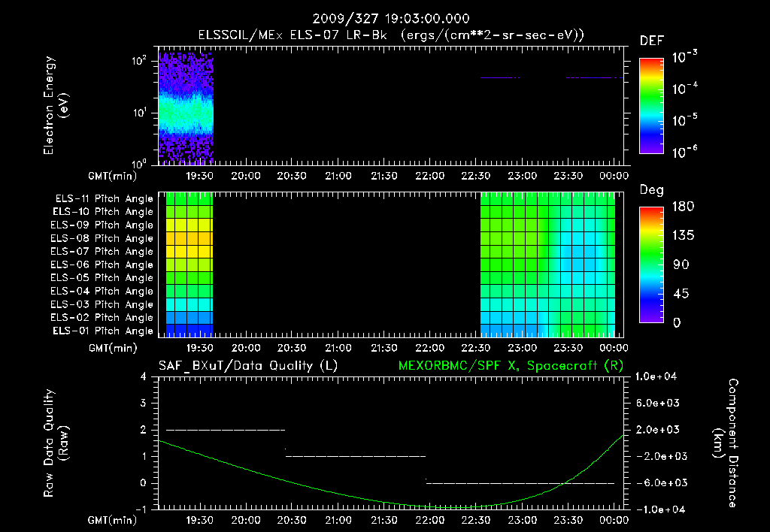Click the green MEXORBMC/SPF X, Spacecraft (R) legend
The image size is (770, 532).
point(511,366)
